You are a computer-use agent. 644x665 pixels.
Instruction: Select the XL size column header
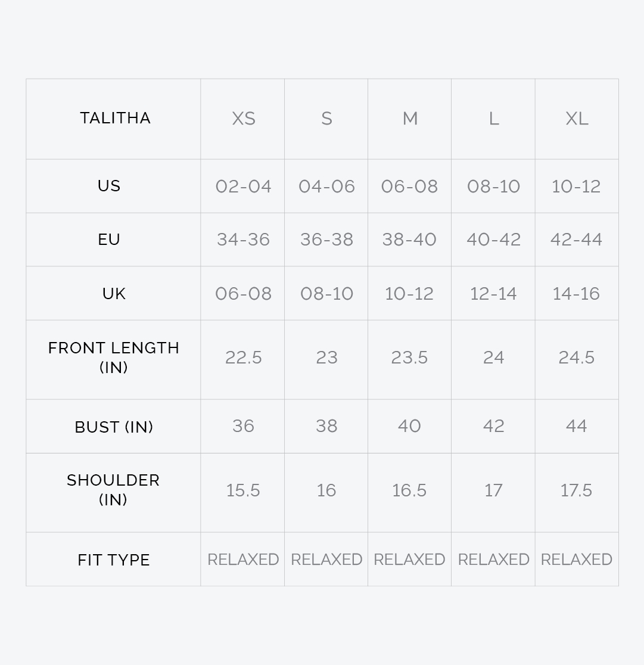577,119
